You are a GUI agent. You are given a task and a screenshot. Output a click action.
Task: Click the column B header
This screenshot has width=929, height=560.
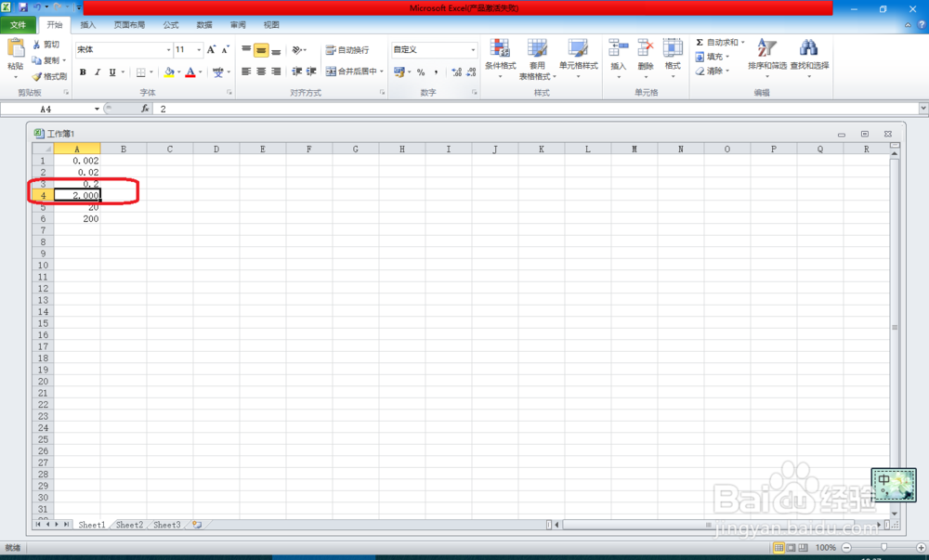(124, 150)
